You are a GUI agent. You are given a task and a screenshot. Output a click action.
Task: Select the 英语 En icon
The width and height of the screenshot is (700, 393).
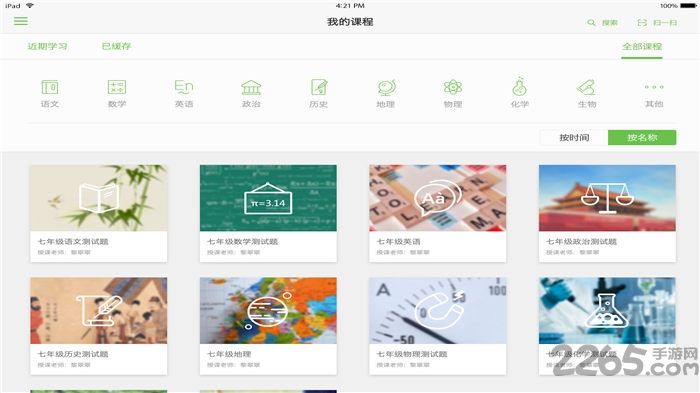(184, 87)
